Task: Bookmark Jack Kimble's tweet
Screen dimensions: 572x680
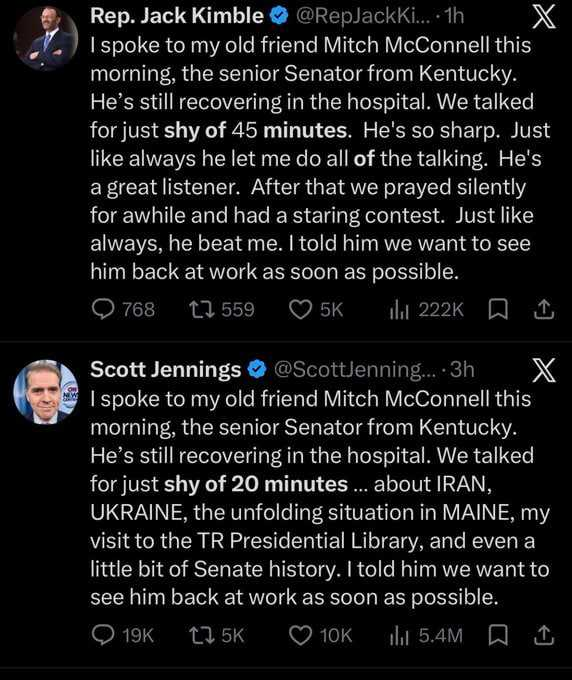Action: [x=498, y=310]
